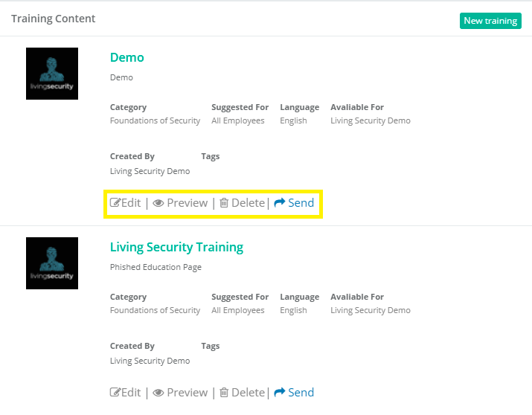Click Delete trash icon for Living Security Training
This screenshot has width=532, height=415.
coord(224,392)
